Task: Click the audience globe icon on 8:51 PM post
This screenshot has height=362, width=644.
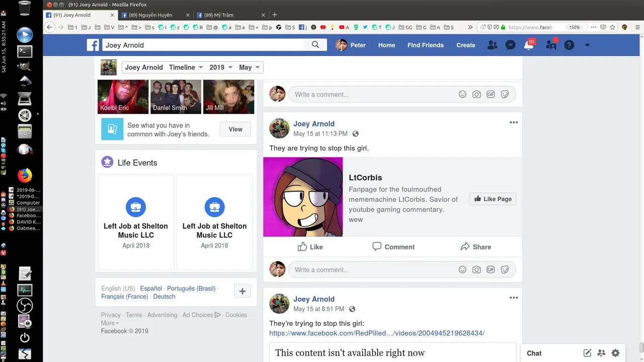Action: (352, 309)
